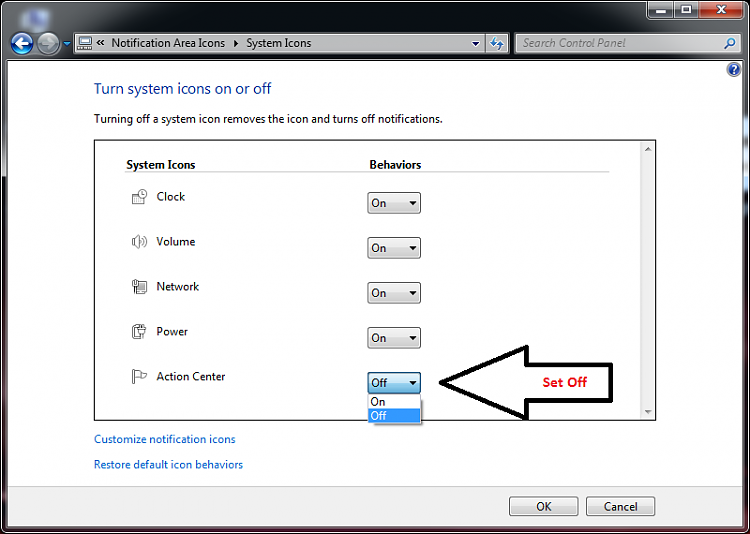Viewport: 750px width, 534px height.
Task: Click Restore default icon behaviors link
Action: tap(168, 465)
